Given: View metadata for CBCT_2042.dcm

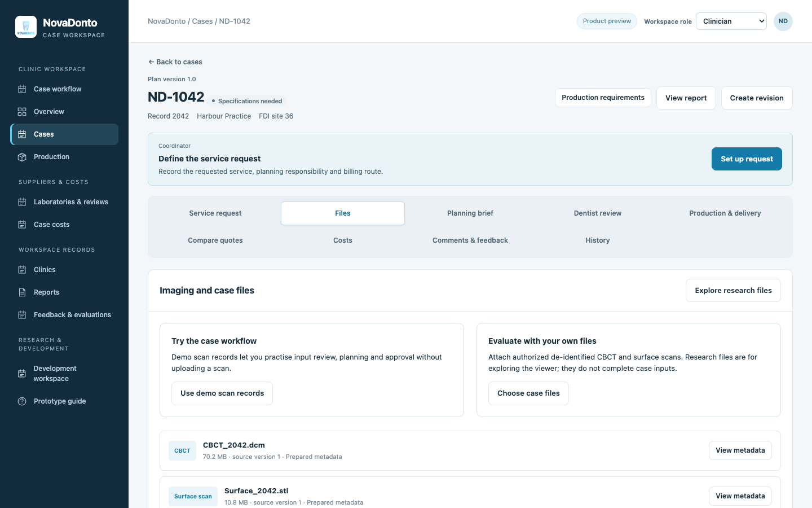Looking at the screenshot, I should pos(740,450).
